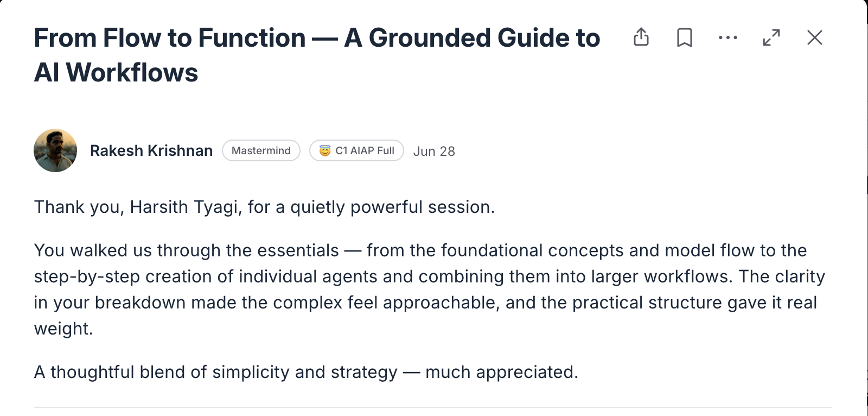Expand the post to full-screen view
Viewport: 868px width, 416px height.
tap(771, 37)
